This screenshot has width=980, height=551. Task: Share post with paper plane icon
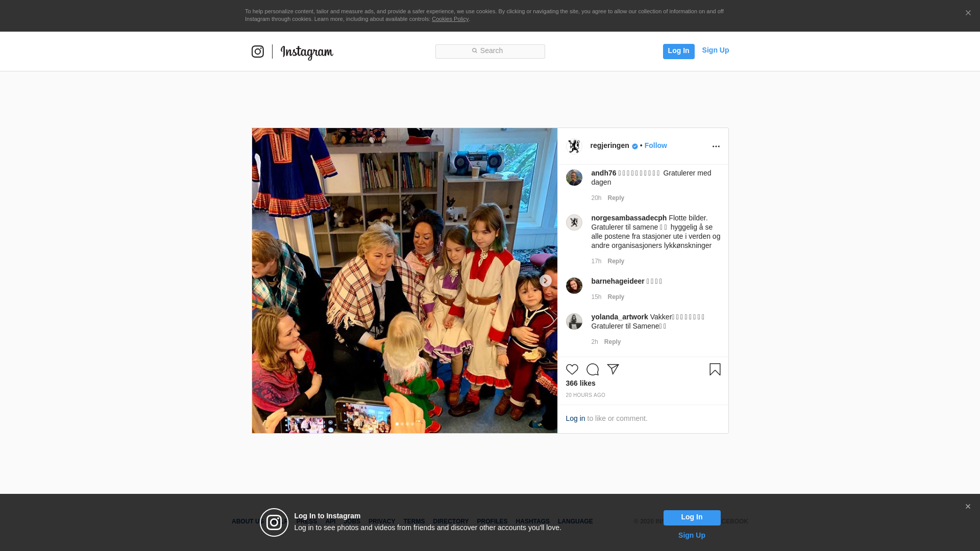(613, 369)
